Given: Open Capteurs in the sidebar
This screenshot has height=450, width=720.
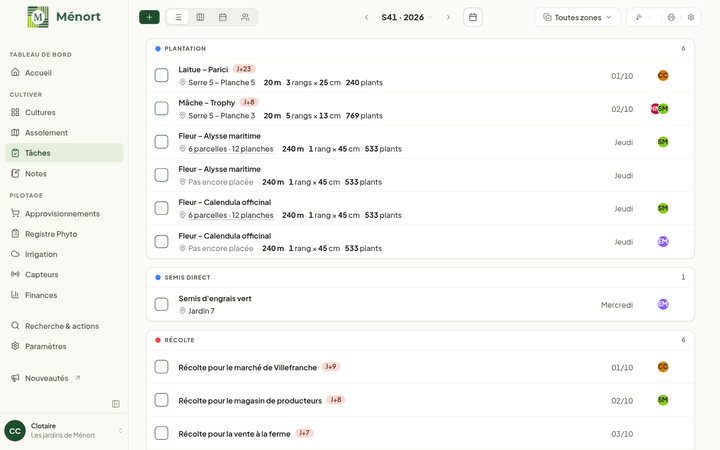Looking at the screenshot, I should point(64,274).
